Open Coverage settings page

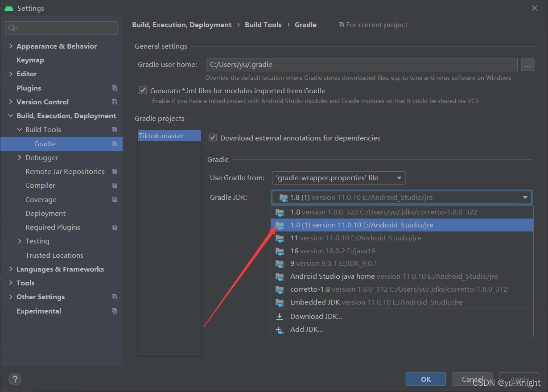41,199
